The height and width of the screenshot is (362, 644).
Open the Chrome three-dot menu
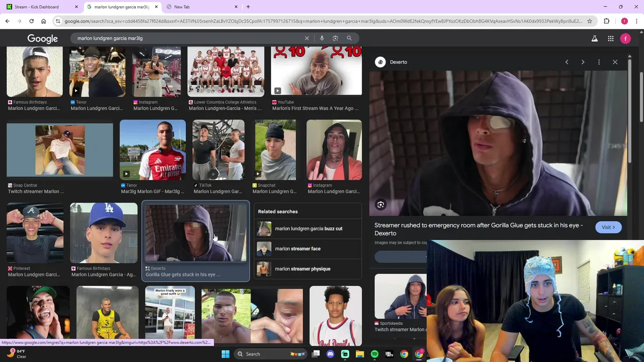click(x=637, y=21)
